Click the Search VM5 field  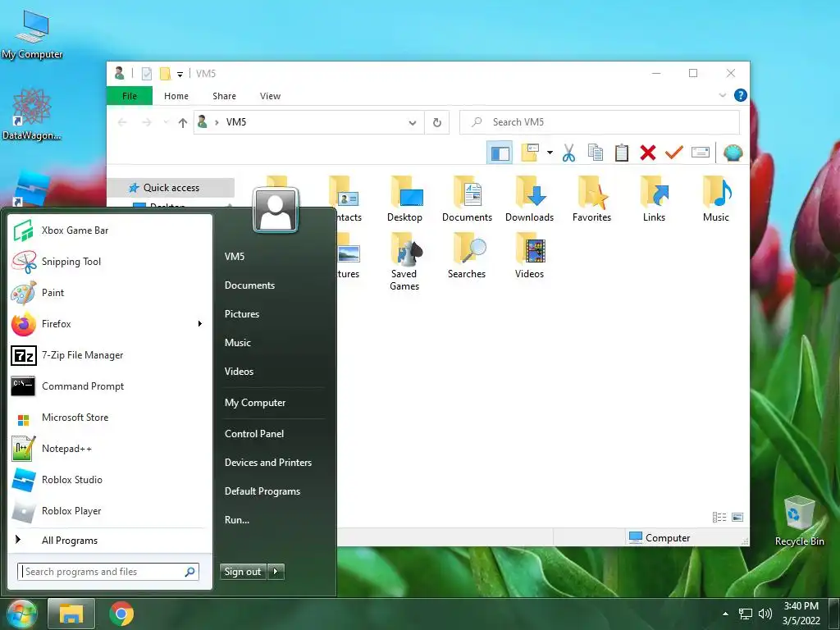click(600, 122)
